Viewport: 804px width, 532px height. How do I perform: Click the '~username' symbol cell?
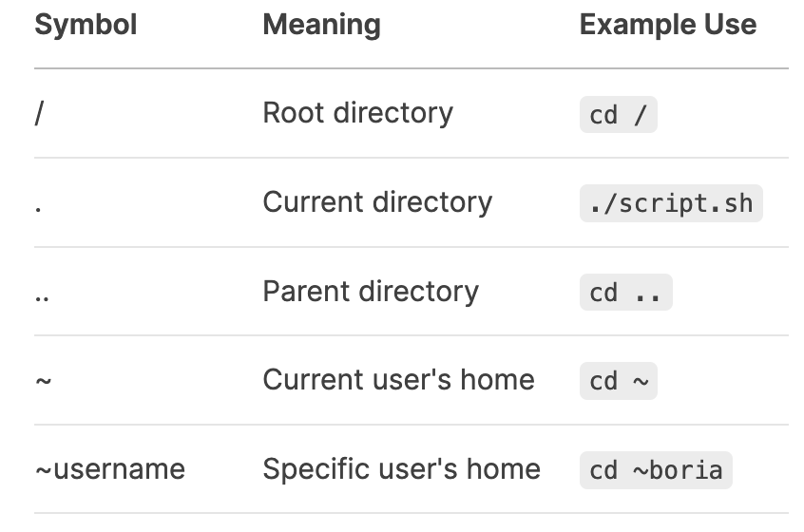click(x=109, y=469)
